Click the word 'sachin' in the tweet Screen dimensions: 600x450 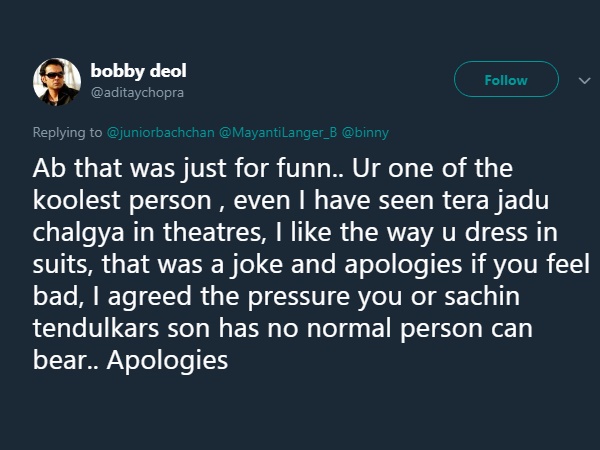coord(482,296)
